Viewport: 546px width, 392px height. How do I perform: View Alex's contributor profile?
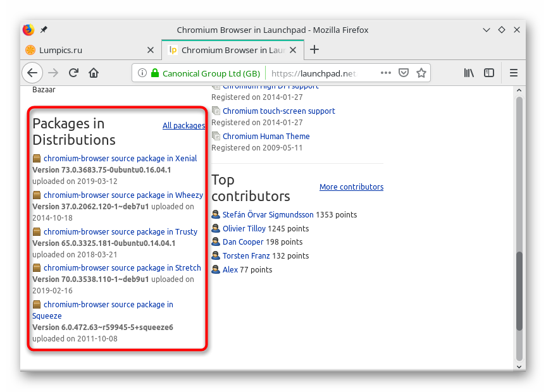[x=230, y=269]
